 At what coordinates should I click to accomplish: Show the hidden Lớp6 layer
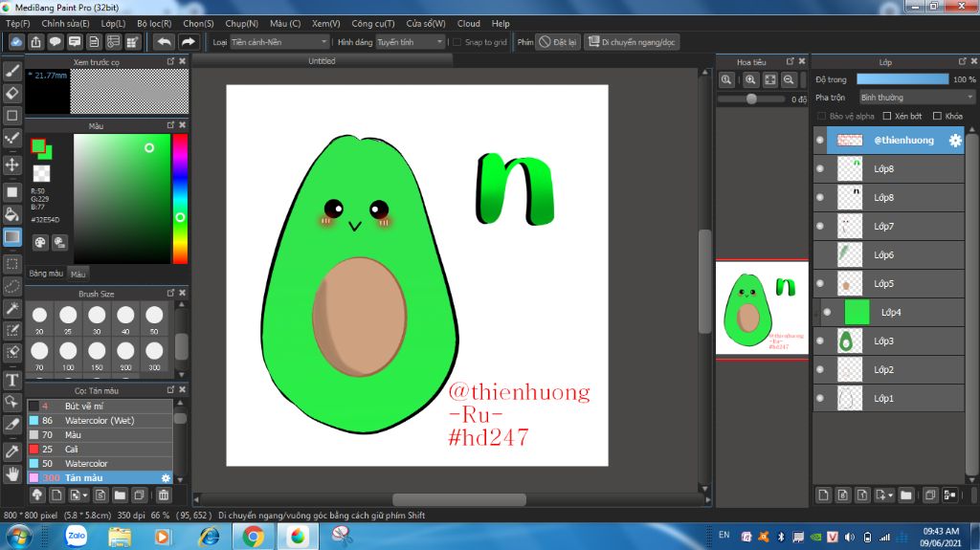[x=820, y=254]
